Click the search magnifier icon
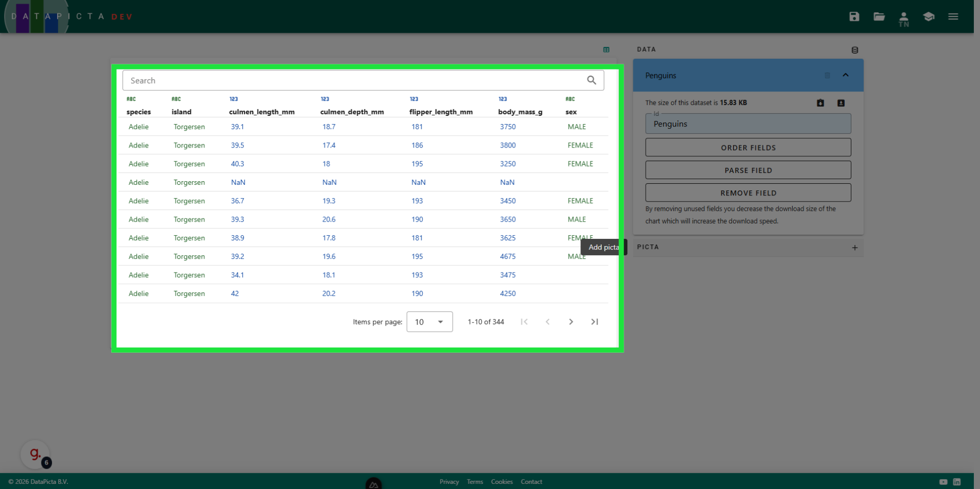The image size is (980, 489). tap(592, 80)
